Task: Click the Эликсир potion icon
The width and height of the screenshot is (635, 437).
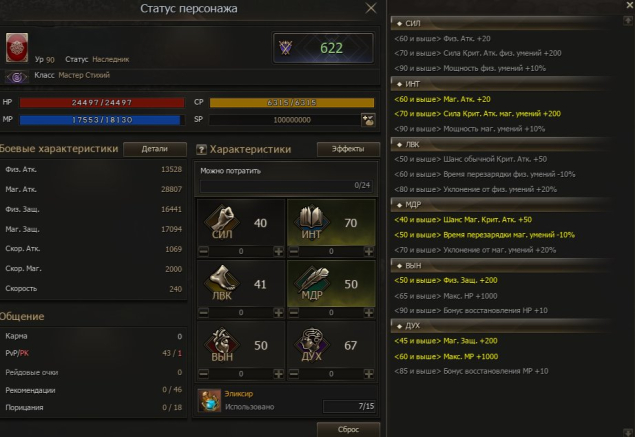Action: (x=209, y=400)
